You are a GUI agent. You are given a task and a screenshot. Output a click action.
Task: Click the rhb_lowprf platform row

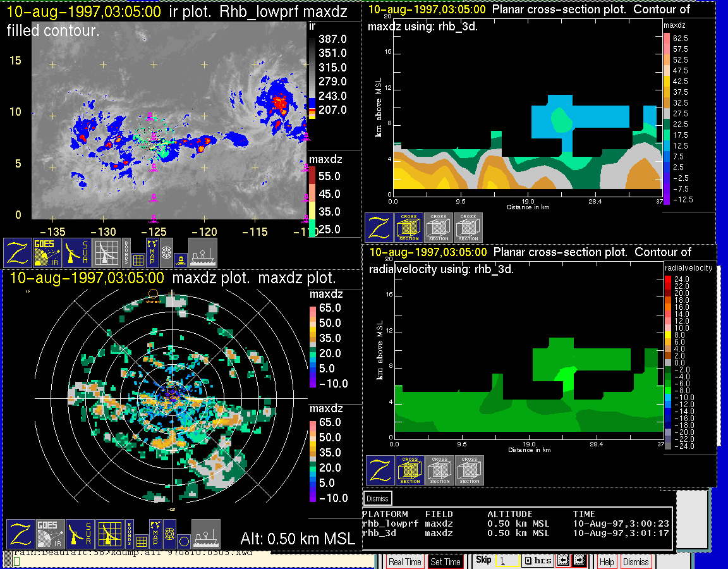pyautogui.click(x=516, y=523)
